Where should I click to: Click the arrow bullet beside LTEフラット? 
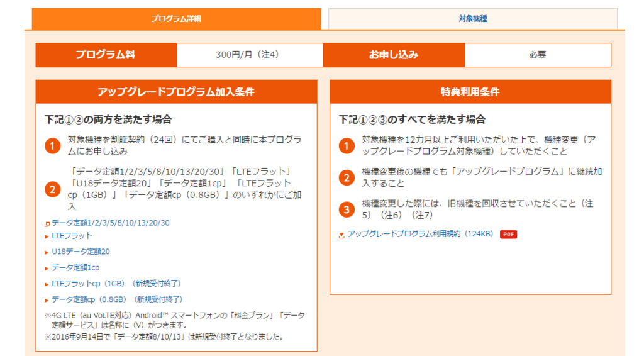point(47,236)
